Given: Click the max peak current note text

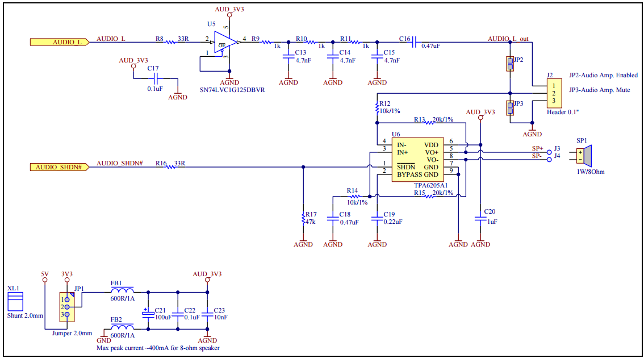Looking at the screenshot, I should pyautogui.click(x=158, y=348).
